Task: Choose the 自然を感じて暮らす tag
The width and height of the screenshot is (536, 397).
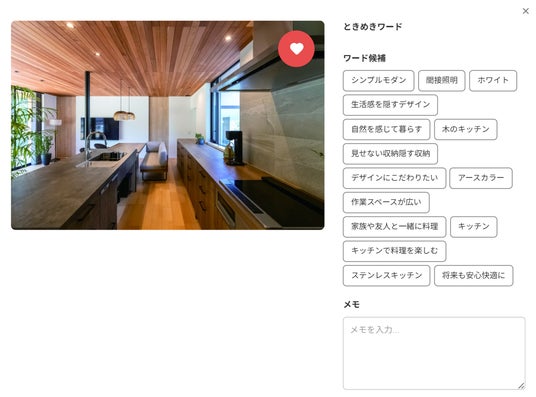Action: coord(386,129)
